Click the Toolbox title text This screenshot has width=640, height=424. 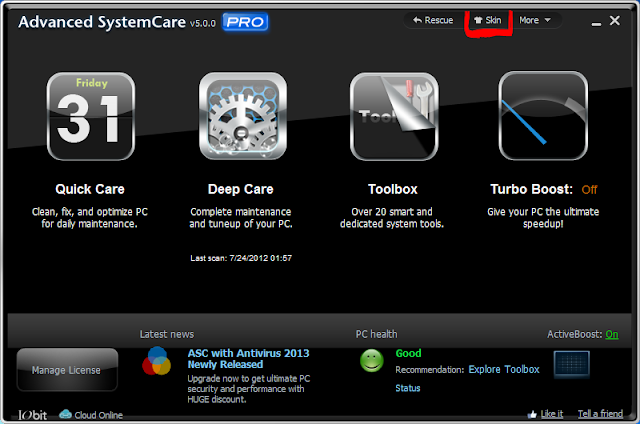(393, 189)
